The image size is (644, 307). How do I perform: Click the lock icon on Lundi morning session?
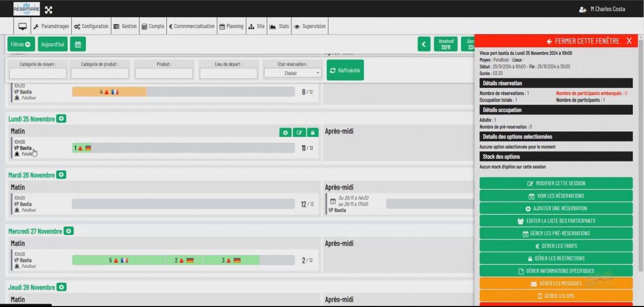[x=313, y=132]
